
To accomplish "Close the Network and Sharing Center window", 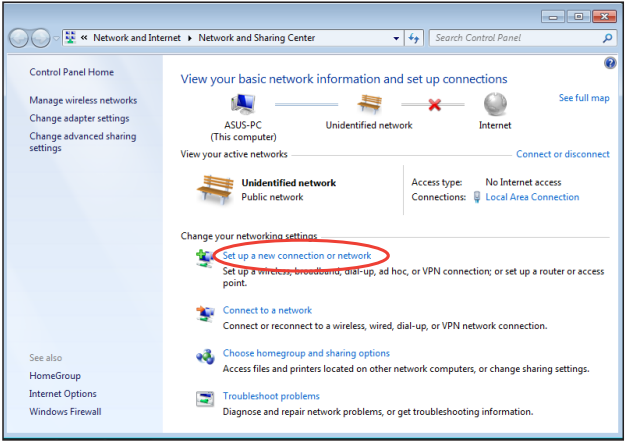I will 604,17.
